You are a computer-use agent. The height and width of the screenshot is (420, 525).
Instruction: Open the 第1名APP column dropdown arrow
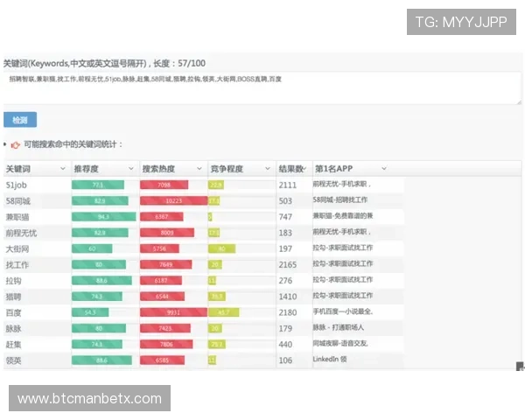click(x=384, y=169)
